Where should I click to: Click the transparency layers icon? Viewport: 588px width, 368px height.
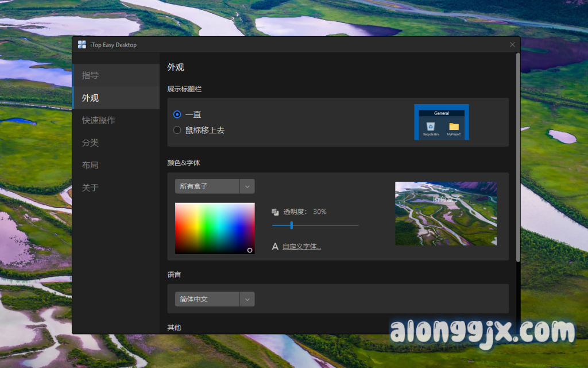point(275,212)
